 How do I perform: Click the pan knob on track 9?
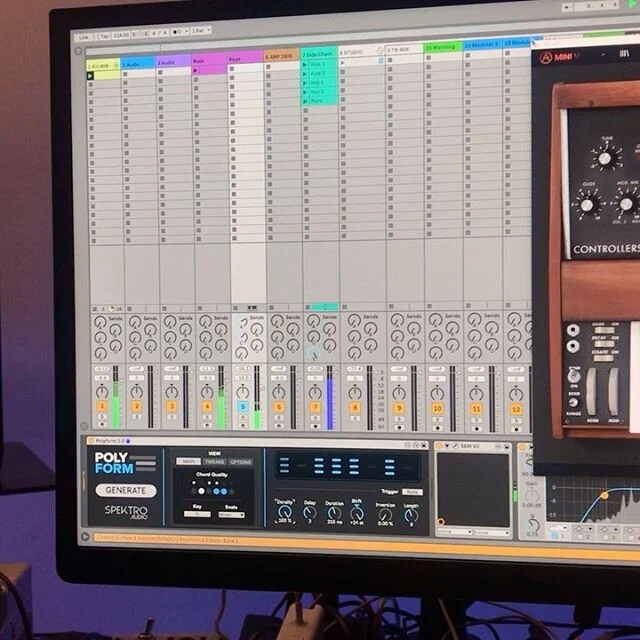399,393
